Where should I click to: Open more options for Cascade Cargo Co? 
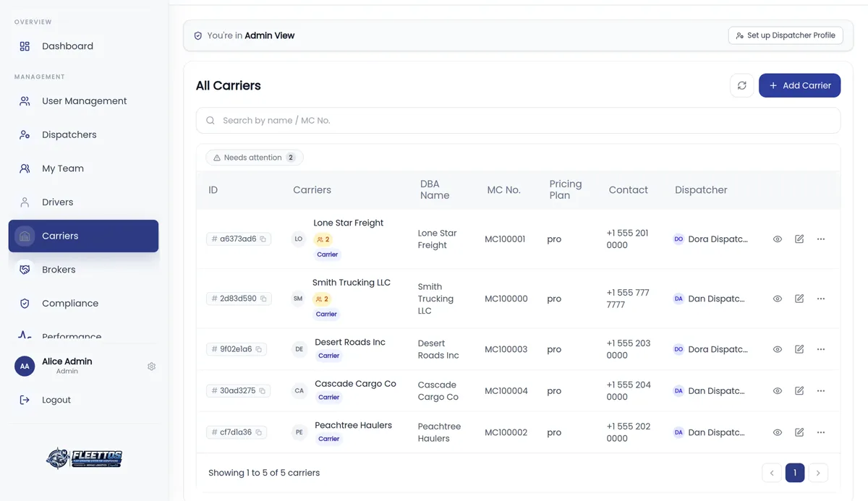[821, 391]
